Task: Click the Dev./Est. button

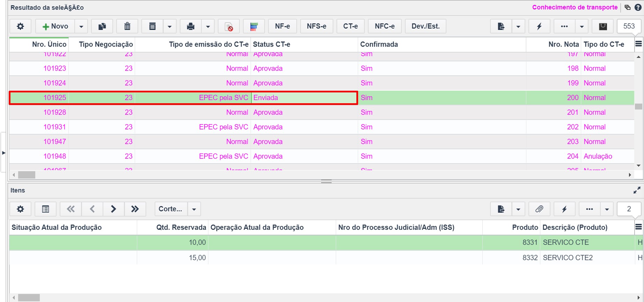Action: coord(425,26)
